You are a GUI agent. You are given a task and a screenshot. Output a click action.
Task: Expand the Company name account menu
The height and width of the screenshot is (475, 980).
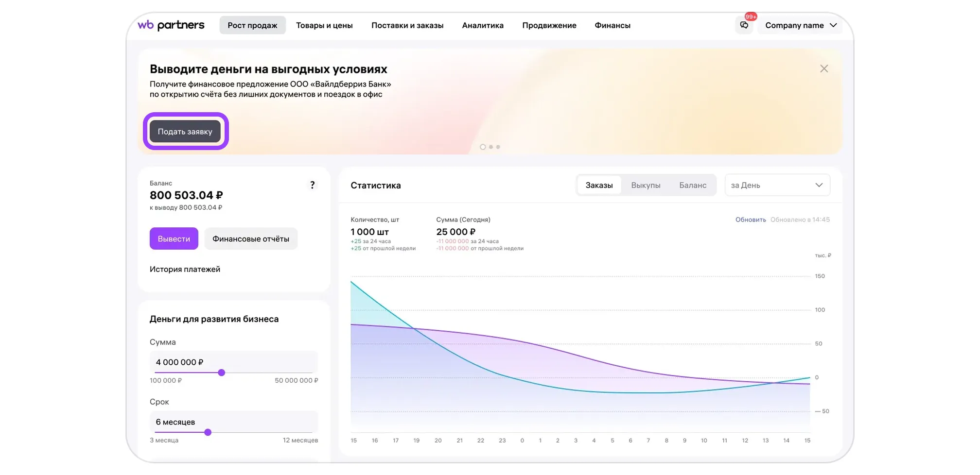coord(800,25)
